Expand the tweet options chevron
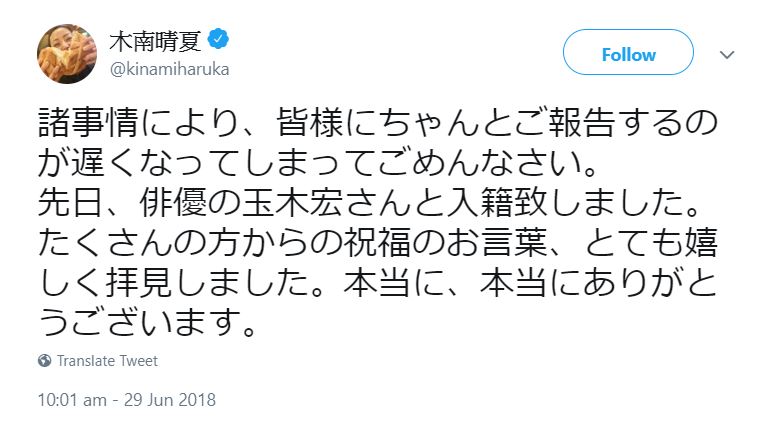The image size is (778, 421). pos(727,54)
